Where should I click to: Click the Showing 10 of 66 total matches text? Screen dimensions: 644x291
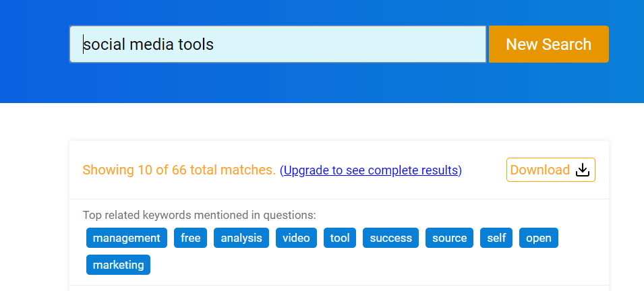[179, 170]
